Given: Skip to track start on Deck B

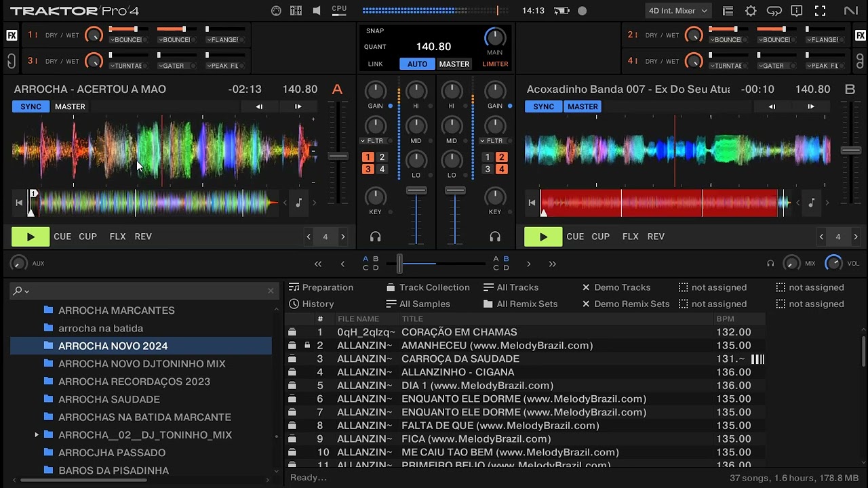Looking at the screenshot, I should point(532,203).
